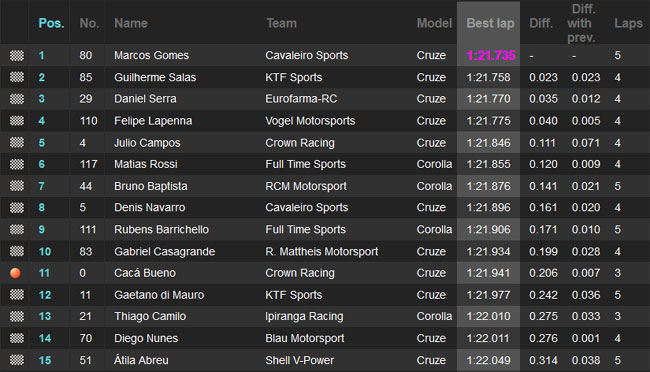The image size is (650, 372).
Task: Click the Full Time Sports team for Matias Rossi
Action: 306,164
